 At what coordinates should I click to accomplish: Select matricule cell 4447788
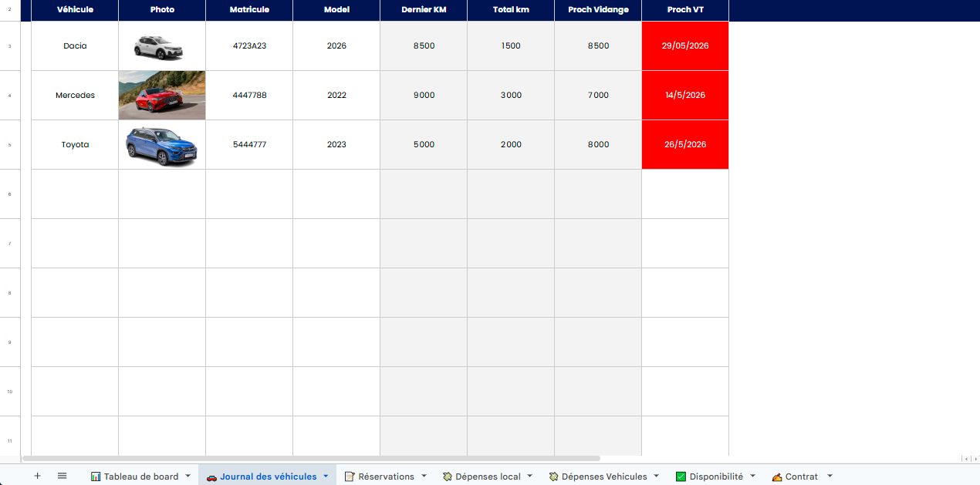[x=249, y=96]
